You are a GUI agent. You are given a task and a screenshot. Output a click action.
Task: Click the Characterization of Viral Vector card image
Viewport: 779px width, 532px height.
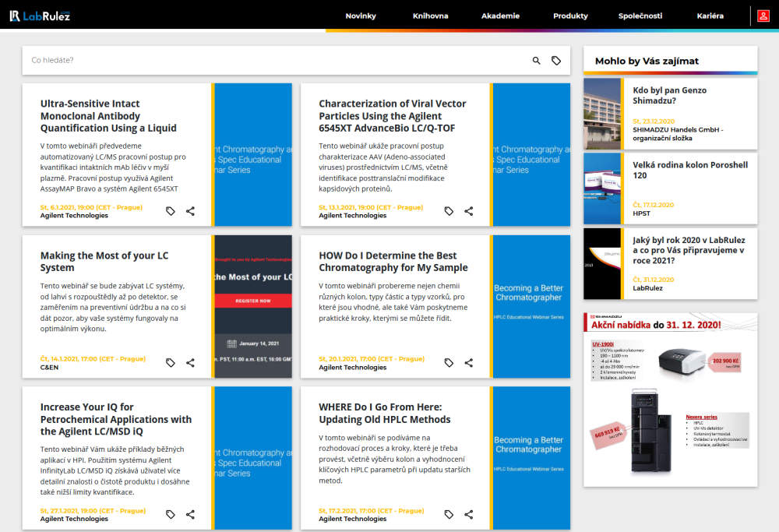[x=531, y=154]
